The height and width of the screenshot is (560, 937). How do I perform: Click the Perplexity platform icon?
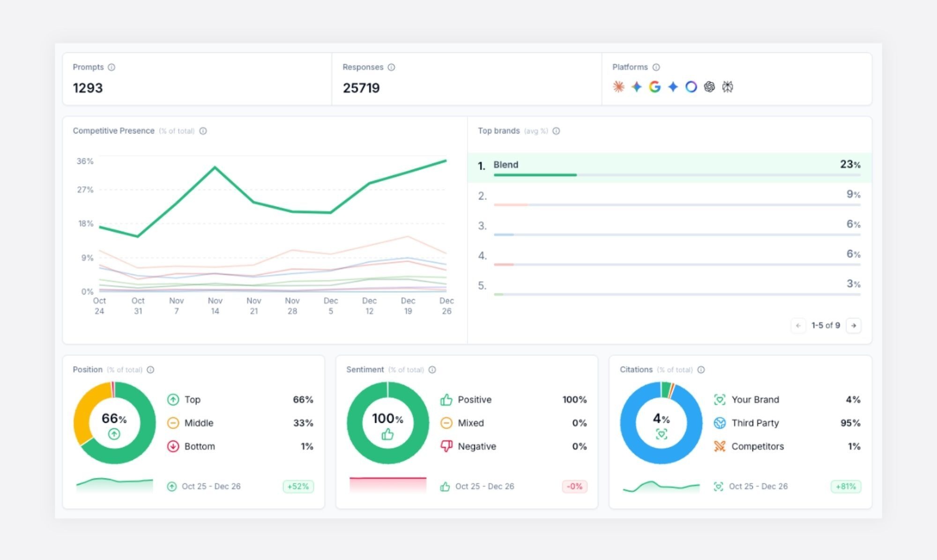(727, 87)
